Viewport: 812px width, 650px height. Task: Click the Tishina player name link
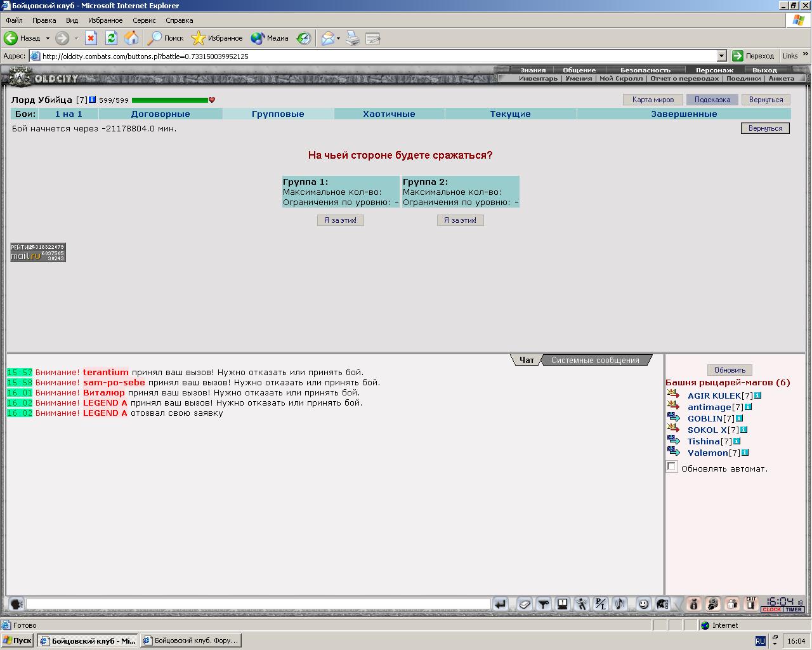(x=704, y=441)
